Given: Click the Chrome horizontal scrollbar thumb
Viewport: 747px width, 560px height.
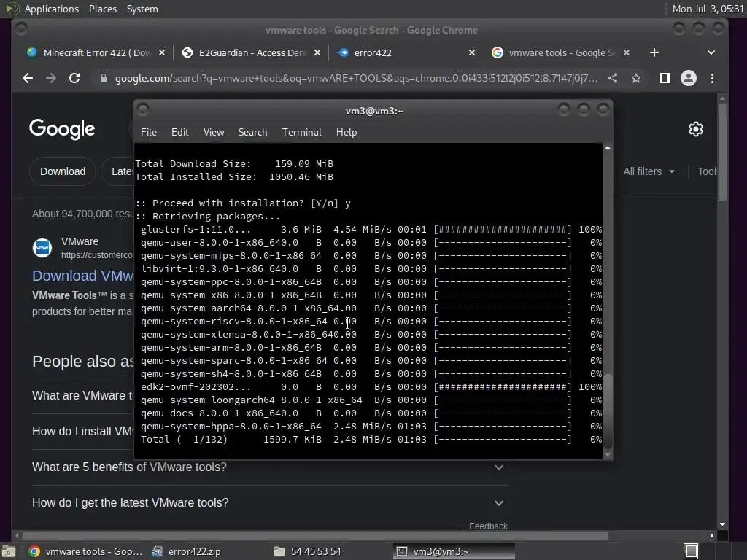Looking at the screenshot, I should click(315, 536).
